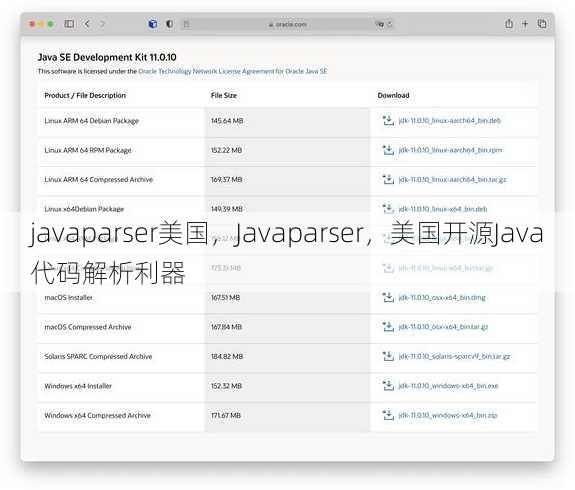The height and width of the screenshot is (490, 575).
Task: Show tab overview icon
Action: (x=542, y=24)
